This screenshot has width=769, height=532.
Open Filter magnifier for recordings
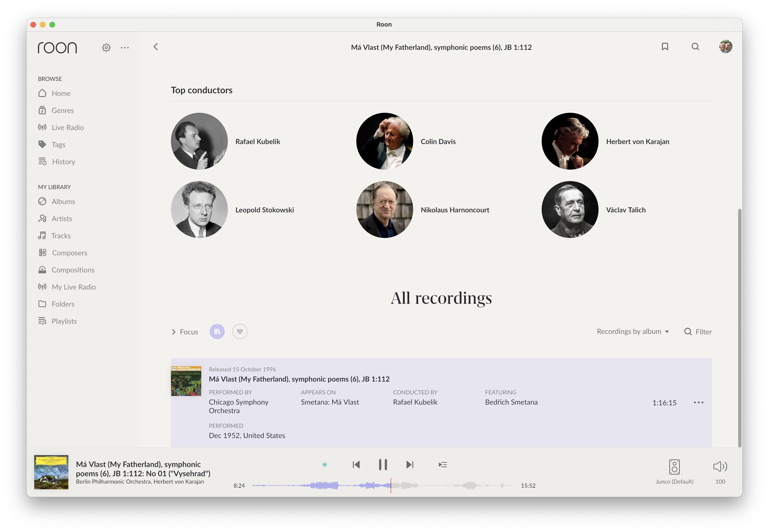coord(688,331)
